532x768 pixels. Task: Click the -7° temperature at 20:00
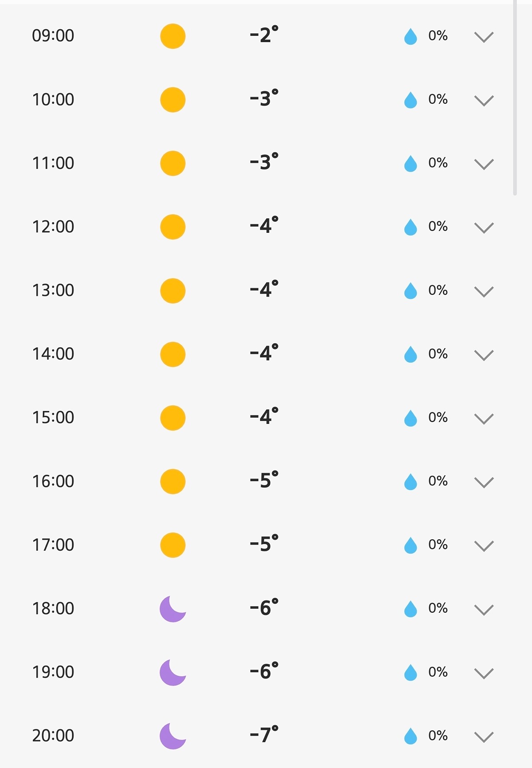tap(264, 735)
